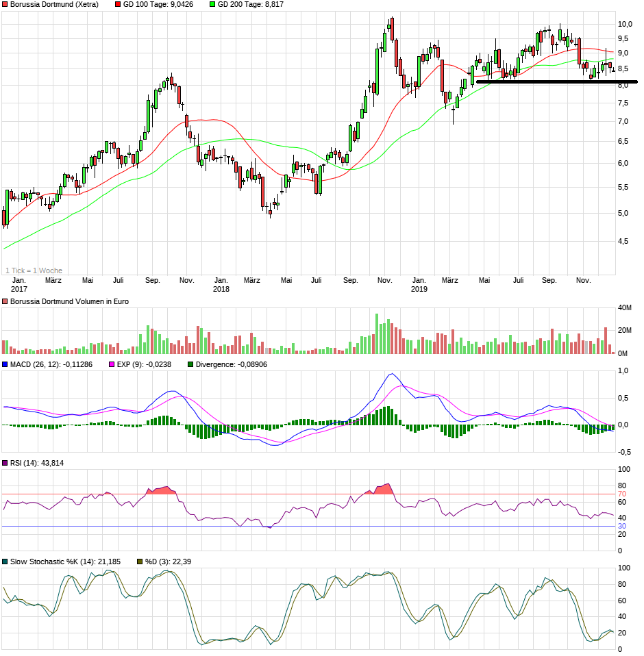Click the red Borussia Dortmund (Xetra) legend swatch
Image resolution: width=644 pixels, height=656 pixels.
5,5
